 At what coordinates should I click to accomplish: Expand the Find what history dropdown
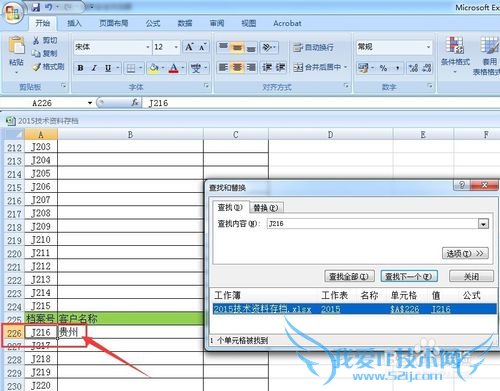pyautogui.click(x=483, y=224)
